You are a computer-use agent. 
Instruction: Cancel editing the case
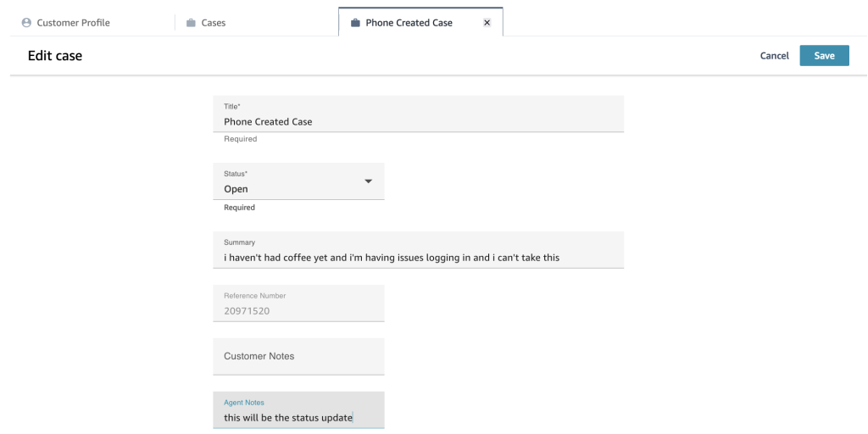tap(774, 56)
